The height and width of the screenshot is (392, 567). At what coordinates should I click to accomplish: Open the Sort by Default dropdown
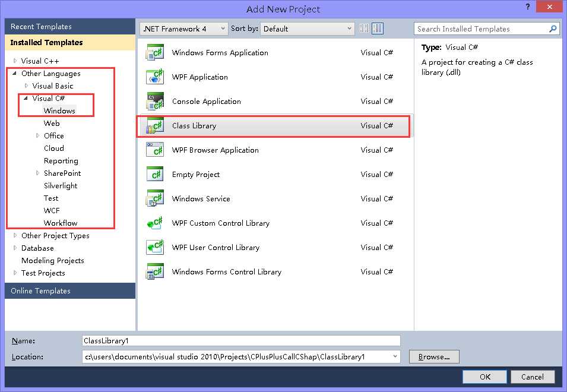point(307,29)
